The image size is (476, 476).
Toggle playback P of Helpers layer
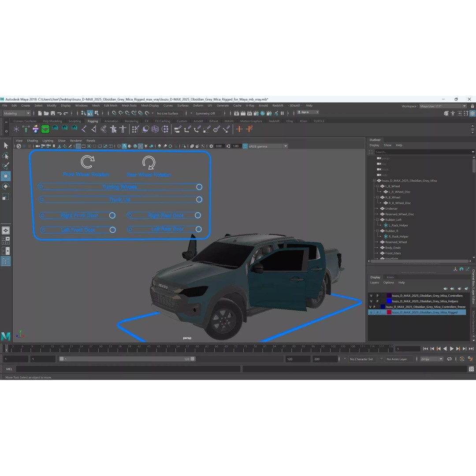coord(377,301)
